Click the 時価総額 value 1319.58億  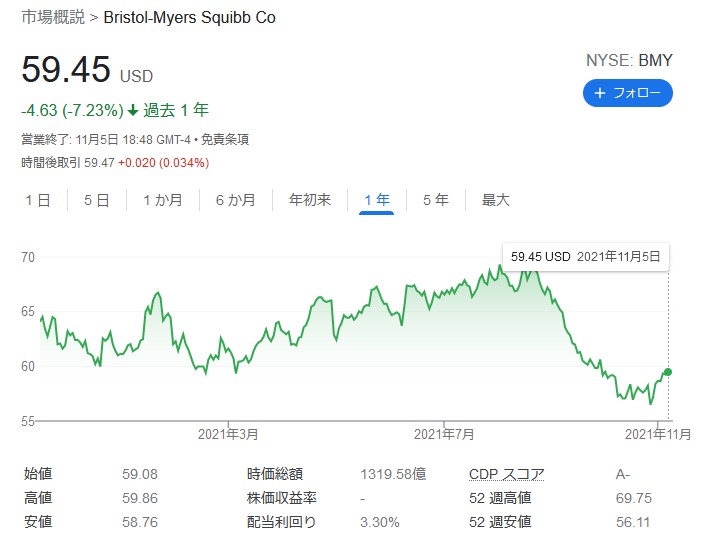393,474
